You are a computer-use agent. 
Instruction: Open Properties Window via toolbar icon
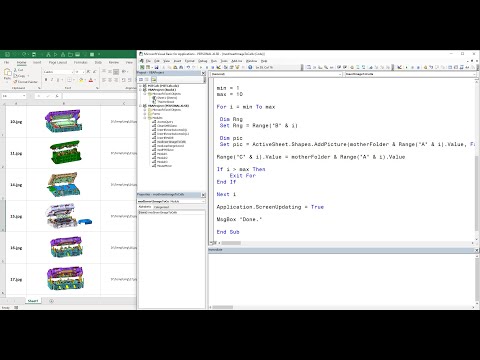click(x=231, y=67)
